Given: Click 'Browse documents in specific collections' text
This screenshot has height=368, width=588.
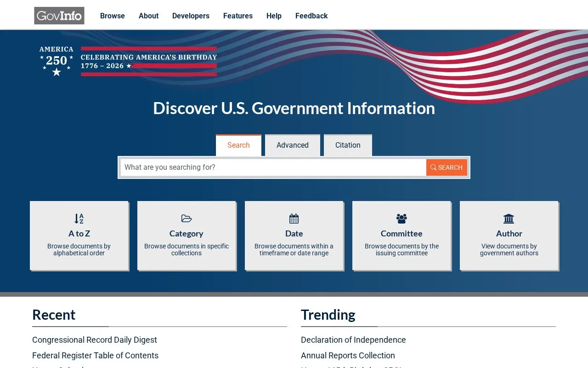Looking at the screenshot, I should 187,250.
